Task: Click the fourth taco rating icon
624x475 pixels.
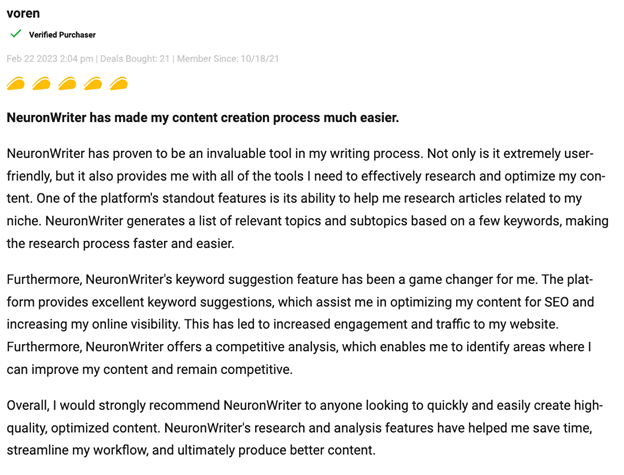Action: click(x=94, y=83)
